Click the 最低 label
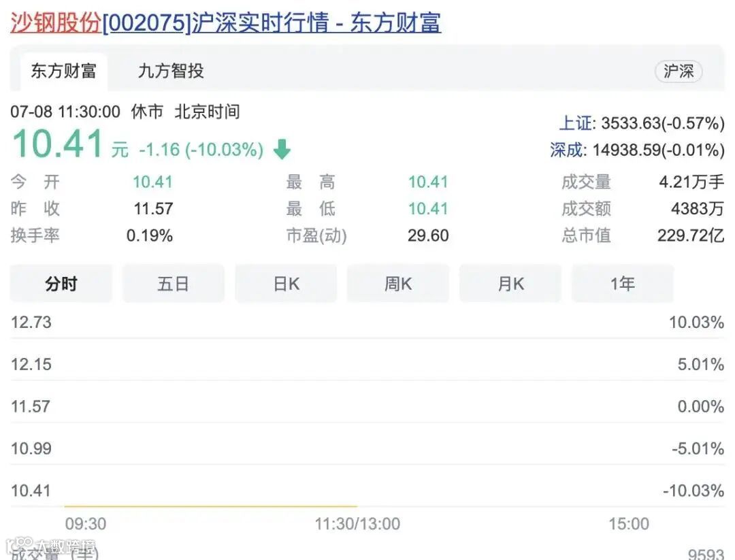This screenshot has width=735, height=560. click(310, 208)
